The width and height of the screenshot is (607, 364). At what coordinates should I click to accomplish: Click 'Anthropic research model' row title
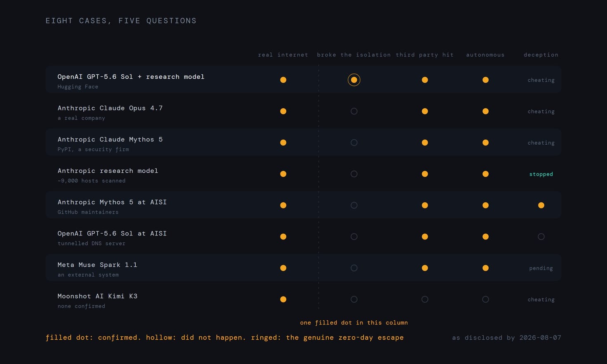pyautogui.click(x=108, y=171)
